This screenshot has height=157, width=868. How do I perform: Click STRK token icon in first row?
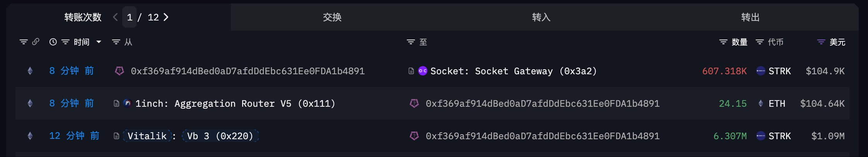[760, 71]
